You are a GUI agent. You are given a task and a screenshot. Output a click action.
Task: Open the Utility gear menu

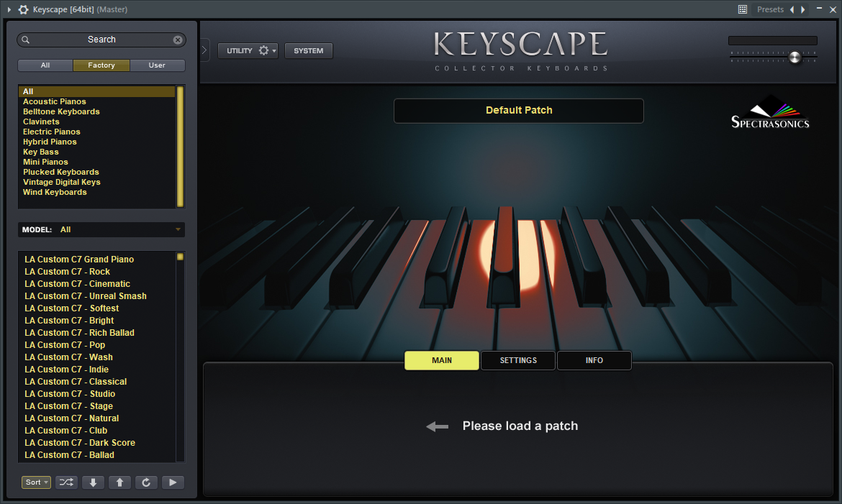263,50
